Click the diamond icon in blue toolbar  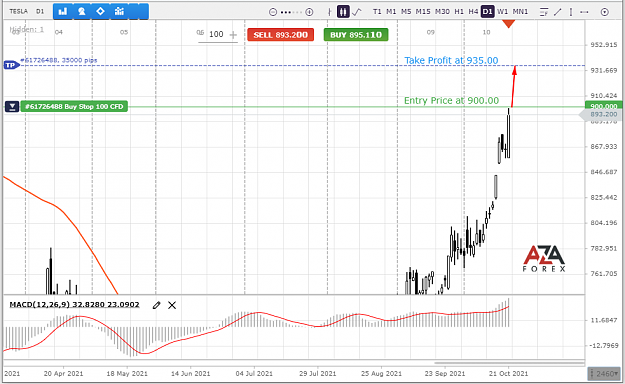[x=100, y=12]
